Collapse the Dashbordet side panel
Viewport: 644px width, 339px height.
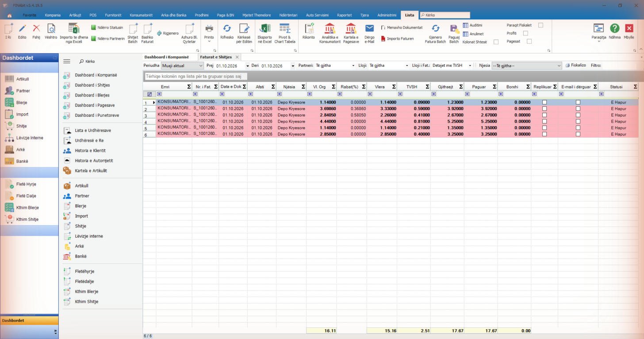click(55, 58)
